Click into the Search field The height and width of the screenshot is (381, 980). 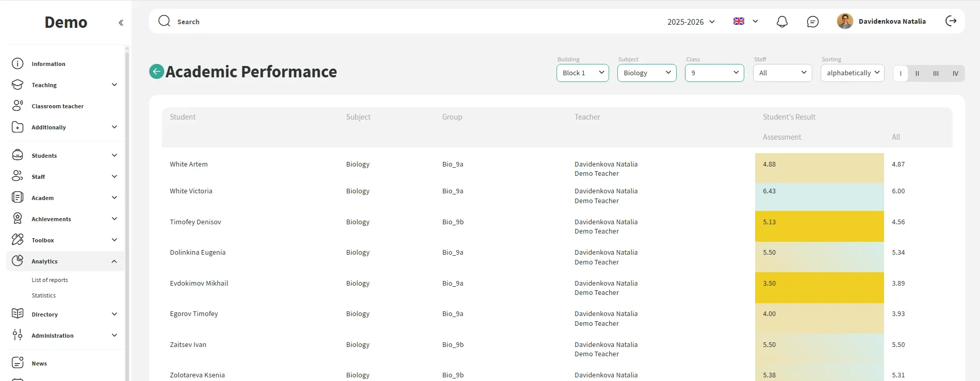[361, 22]
